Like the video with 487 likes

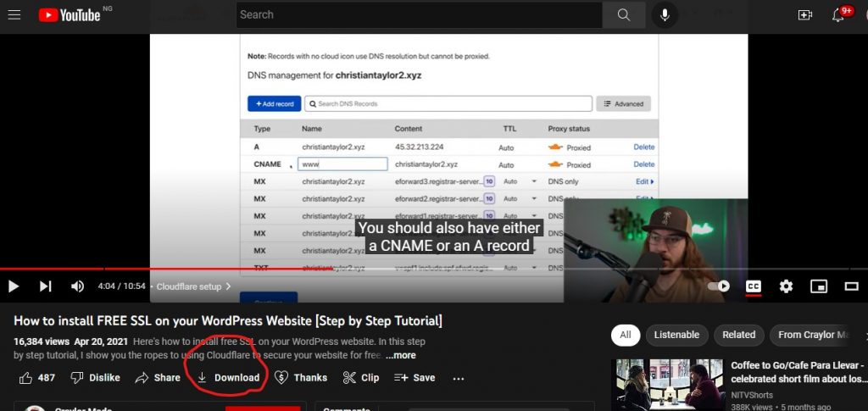pos(37,378)
